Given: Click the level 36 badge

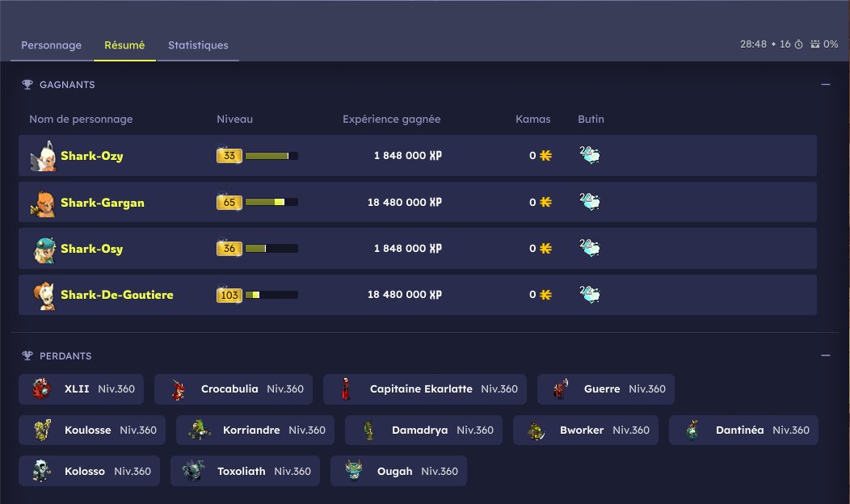Looking at the screenshot, I should click(229, 248).
